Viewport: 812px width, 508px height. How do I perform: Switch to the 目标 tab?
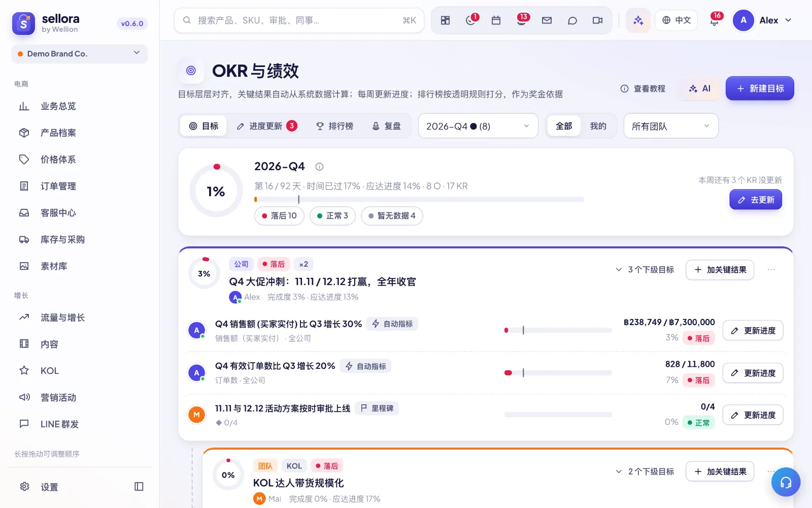204,126
